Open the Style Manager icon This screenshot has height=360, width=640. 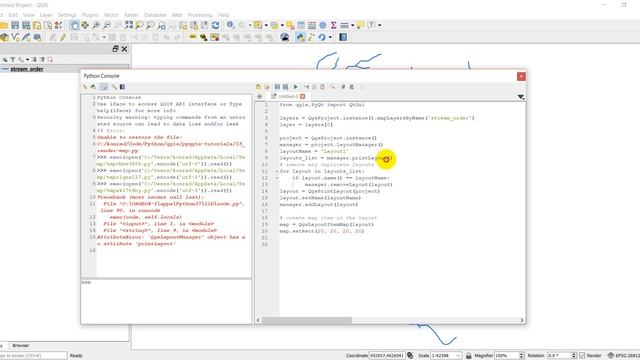click(59, 25)
